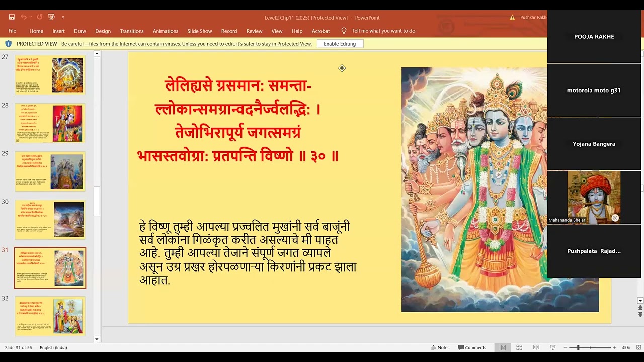Select slide 28 thumbnail
Screen dimensions: 644x362
coord(50,123)
